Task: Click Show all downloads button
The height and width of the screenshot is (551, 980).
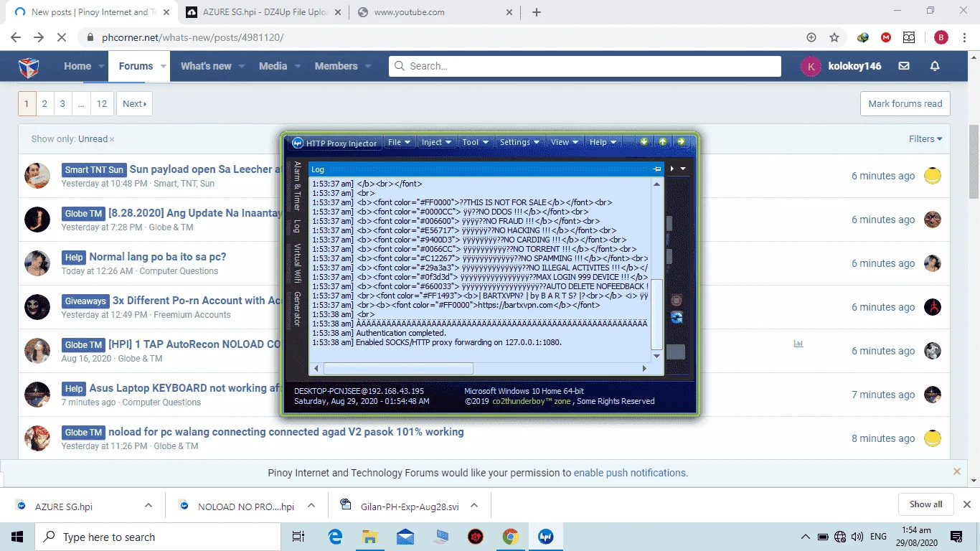Action: [x=925, y=504]
